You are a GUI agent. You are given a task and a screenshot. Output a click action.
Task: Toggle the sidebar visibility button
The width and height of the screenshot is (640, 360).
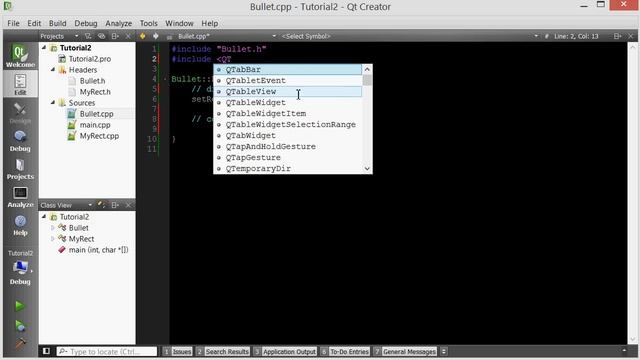click(46, 351)
